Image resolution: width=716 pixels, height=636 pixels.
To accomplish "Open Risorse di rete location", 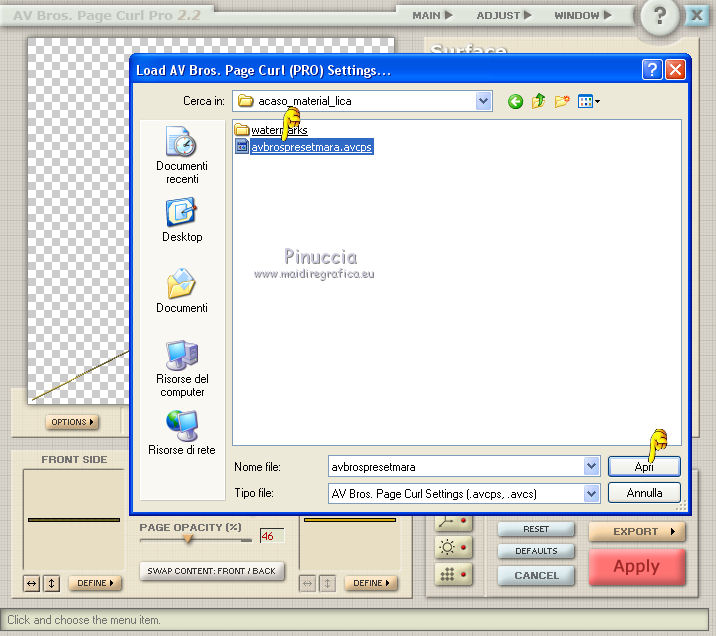I will 182,433.
